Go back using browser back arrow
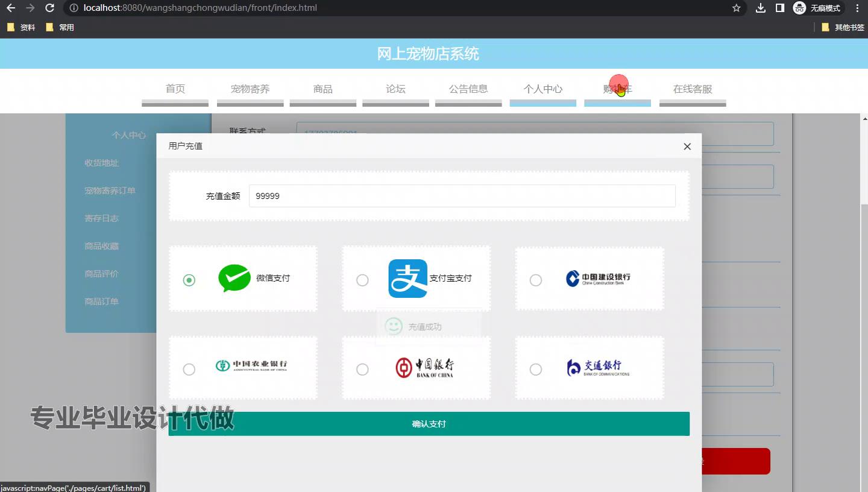868x492 pixels. (x=10, y=8)
